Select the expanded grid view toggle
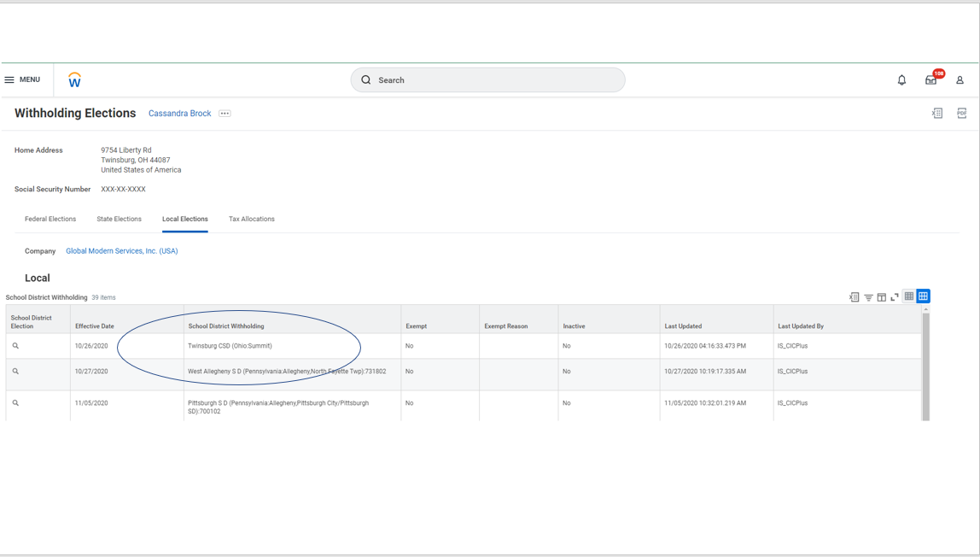980x557 pixels. click(923, 296)
